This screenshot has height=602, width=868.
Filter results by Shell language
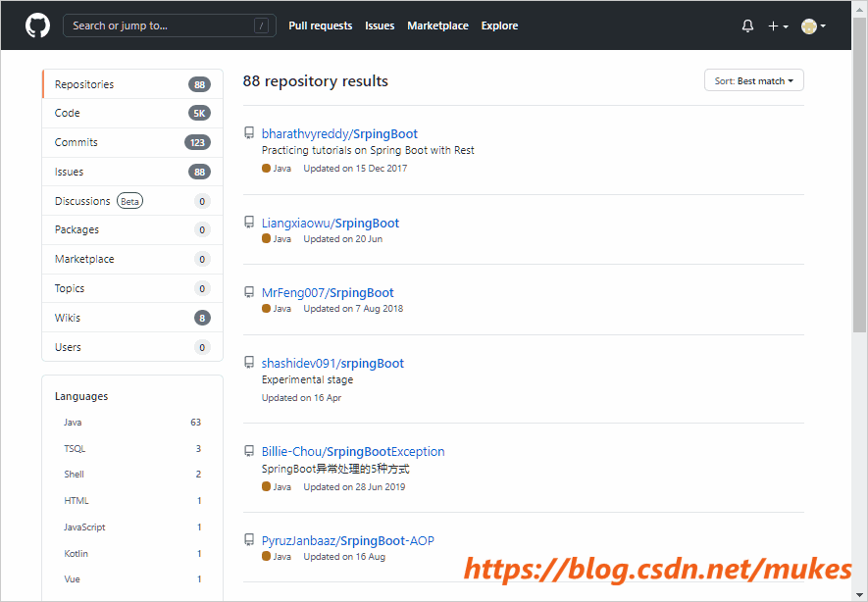(x=132, y=475)
